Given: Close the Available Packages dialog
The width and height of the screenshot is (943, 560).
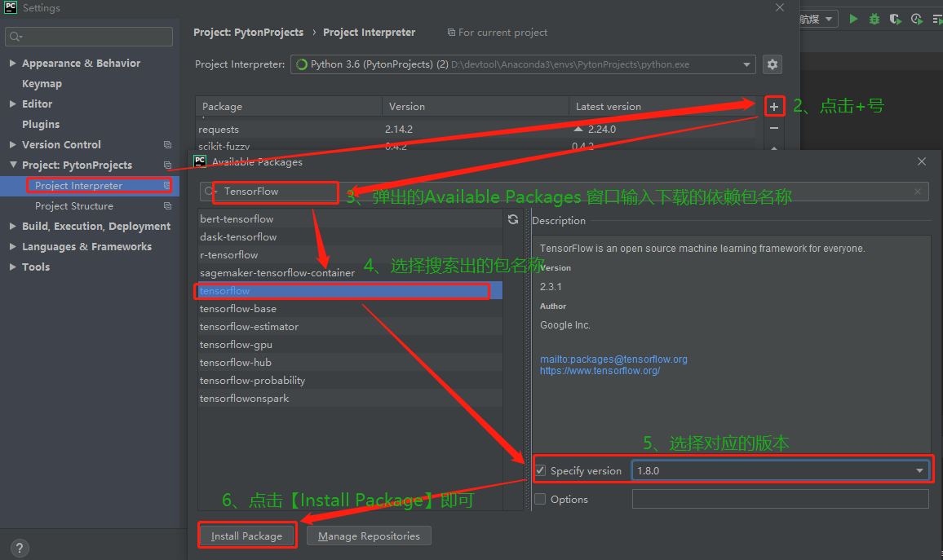Looking at the screenshot, I should pyautogui.click(x=921, y=161).
